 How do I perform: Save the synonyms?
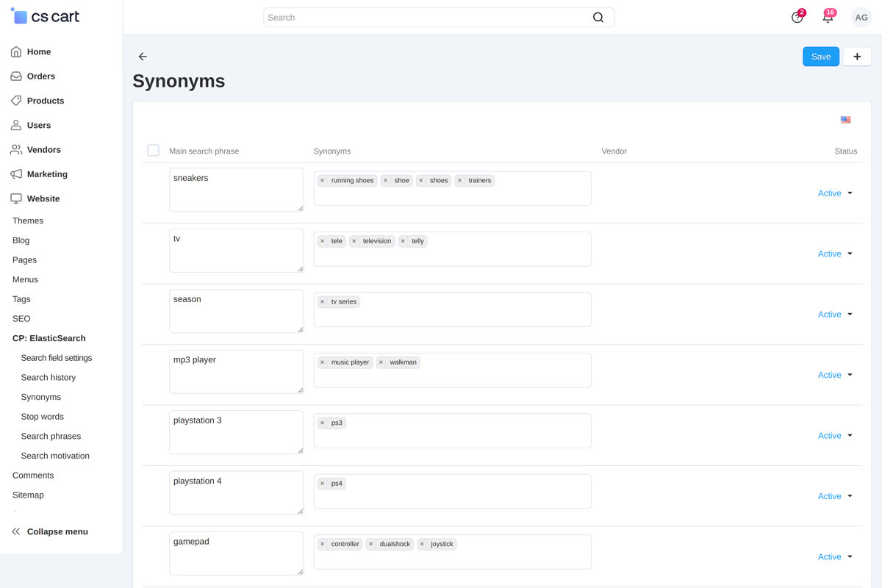click(821, 57)
